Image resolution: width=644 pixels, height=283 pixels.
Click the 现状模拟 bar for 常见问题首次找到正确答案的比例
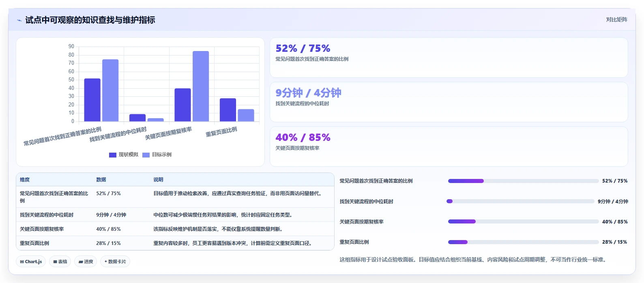[x=92, y=100]
